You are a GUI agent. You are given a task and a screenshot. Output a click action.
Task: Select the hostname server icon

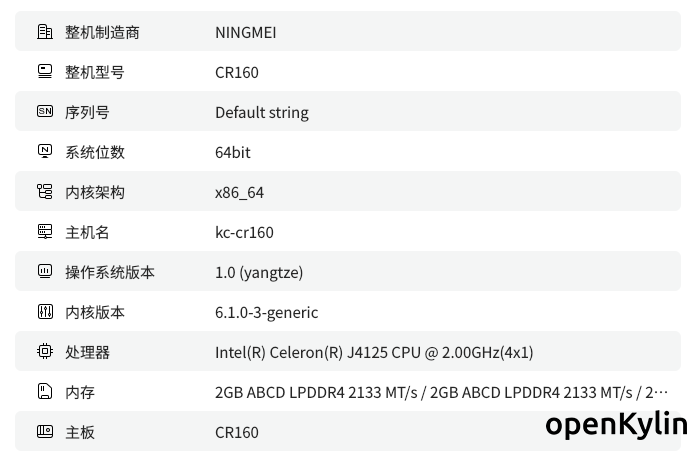tap(45, 232)
